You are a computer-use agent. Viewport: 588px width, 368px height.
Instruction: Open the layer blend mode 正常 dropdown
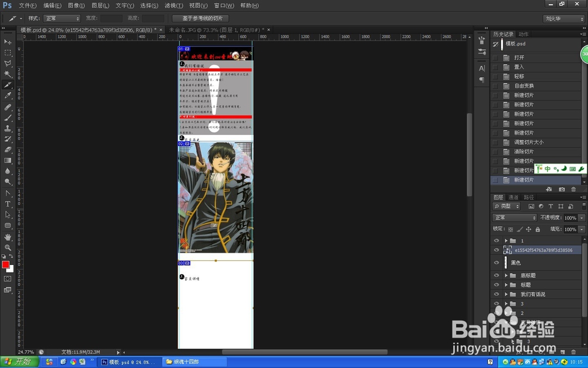coord(514,217)
